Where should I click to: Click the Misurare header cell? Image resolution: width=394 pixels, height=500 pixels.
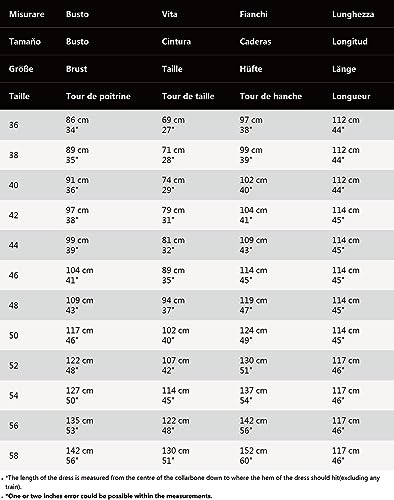(x=27, y=14)
